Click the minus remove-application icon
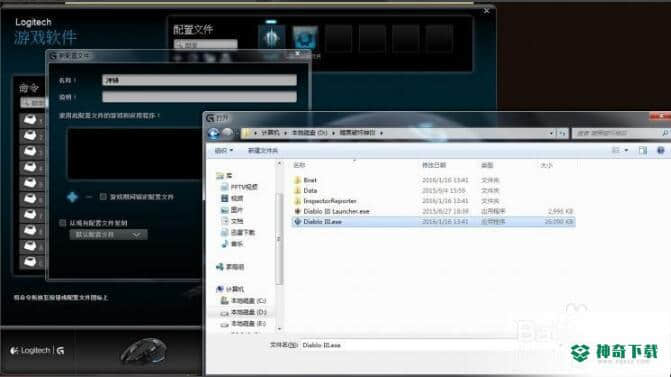The width and height of the screenshot is (671, 377). click(x=89, y=197)
